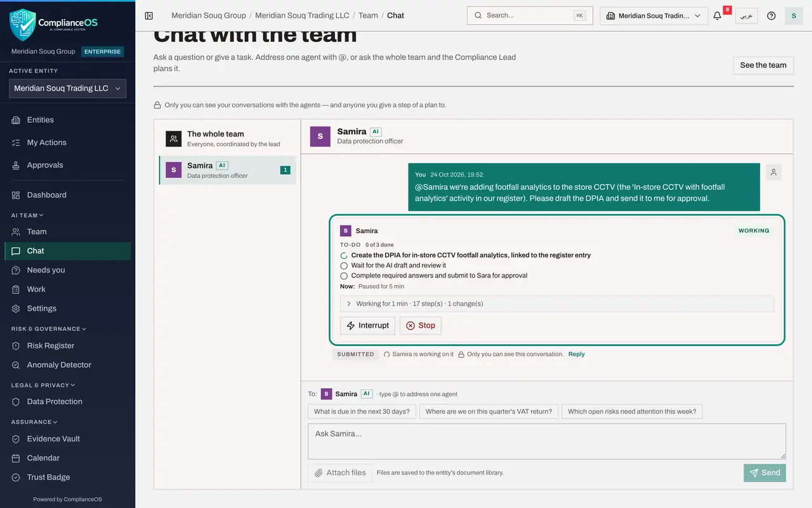Click See the team button
Image resolution: width=812 pixels, height=508 pixels.
tap(763, 65)
